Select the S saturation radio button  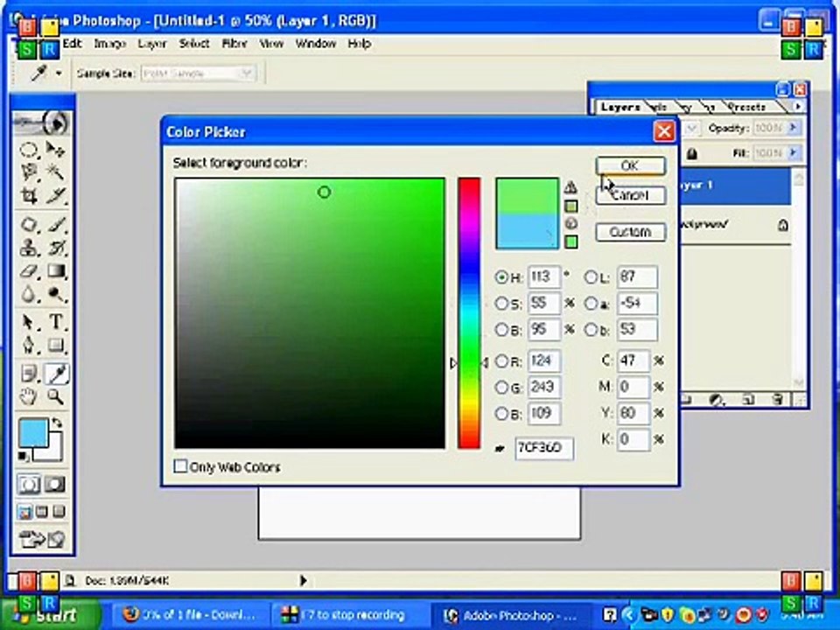tap(501, 304)
